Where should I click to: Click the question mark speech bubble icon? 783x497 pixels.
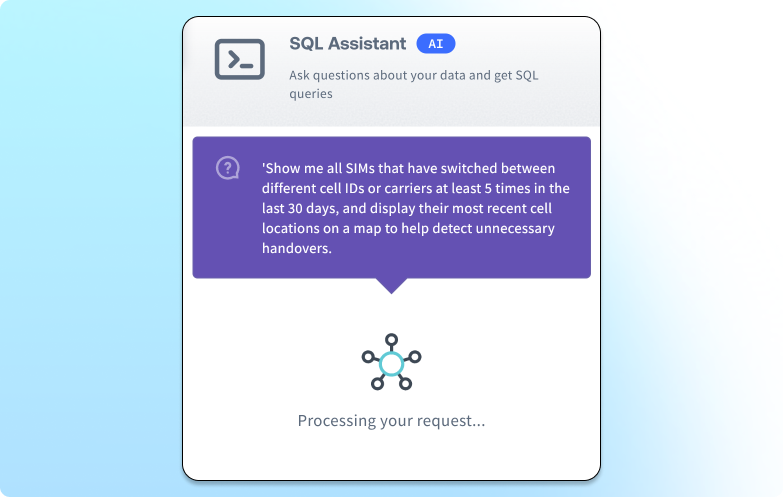[228, 168]
